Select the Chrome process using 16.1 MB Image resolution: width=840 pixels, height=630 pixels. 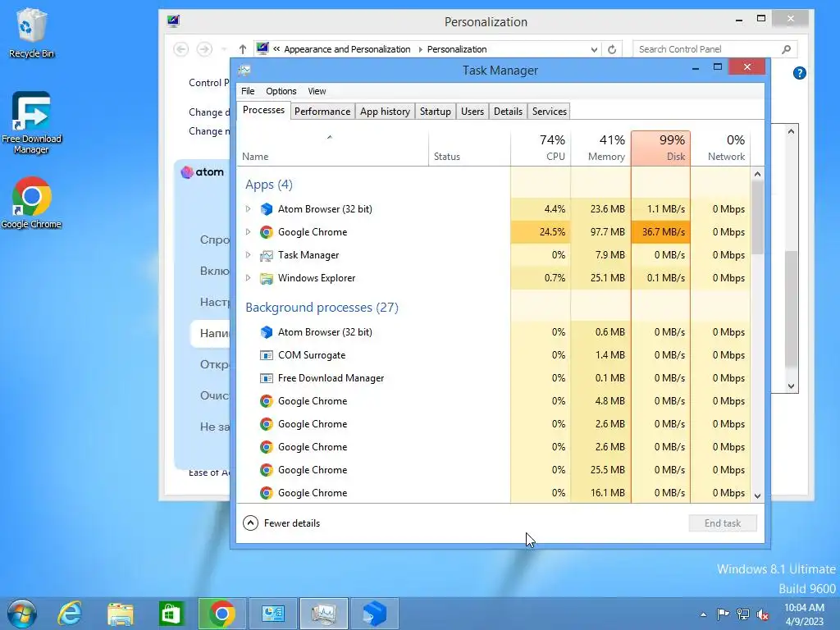coord(494,493)
